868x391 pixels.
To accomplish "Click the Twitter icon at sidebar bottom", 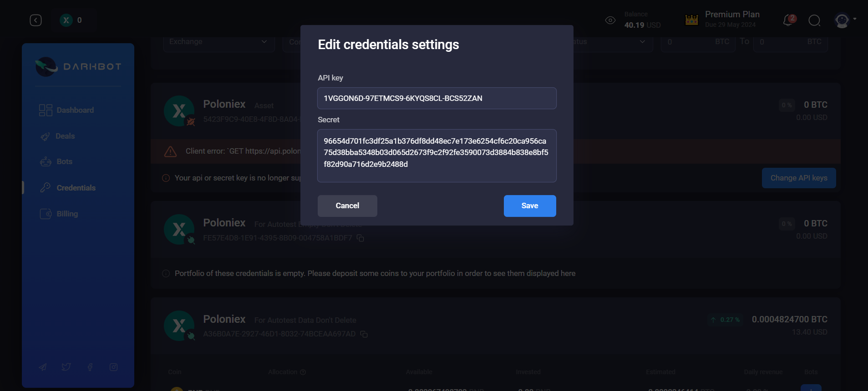I will (x=66, y=367).
